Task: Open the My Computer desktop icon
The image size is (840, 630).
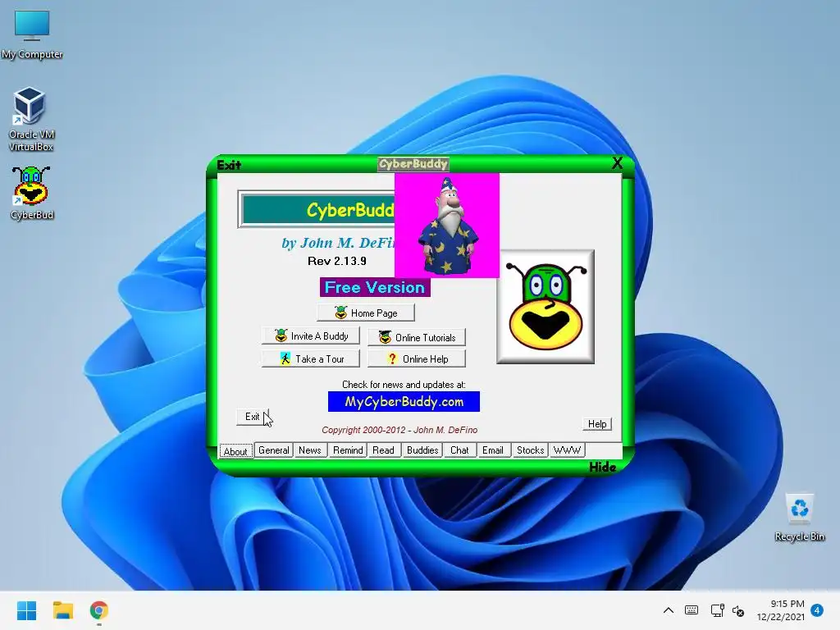Action: pos(32,34)
